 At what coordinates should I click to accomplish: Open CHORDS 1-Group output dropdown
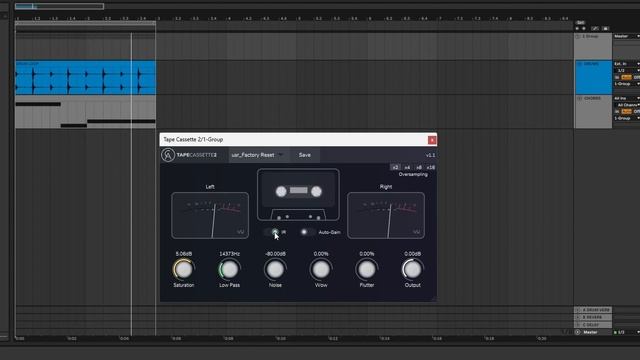[x=627, y=118]
